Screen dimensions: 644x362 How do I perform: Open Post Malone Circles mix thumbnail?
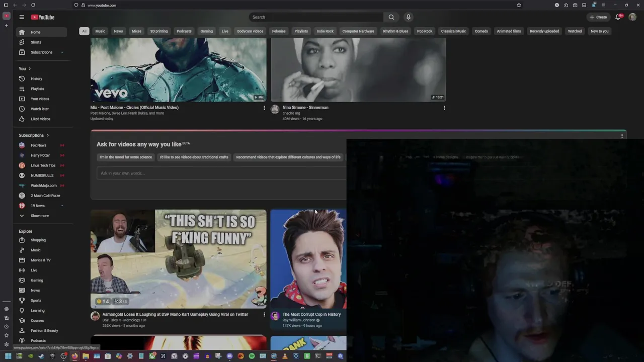pos(179,70)
